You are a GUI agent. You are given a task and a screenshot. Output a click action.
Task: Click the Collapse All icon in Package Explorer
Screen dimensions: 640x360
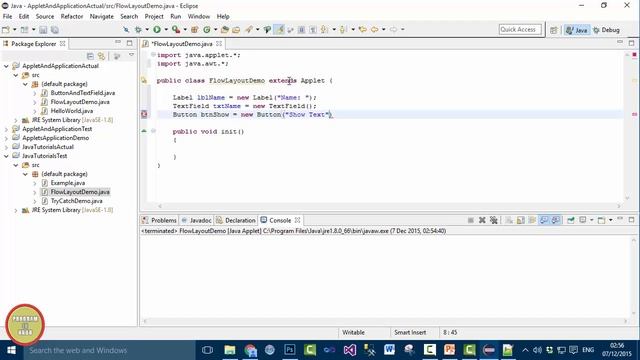[90, 56]
